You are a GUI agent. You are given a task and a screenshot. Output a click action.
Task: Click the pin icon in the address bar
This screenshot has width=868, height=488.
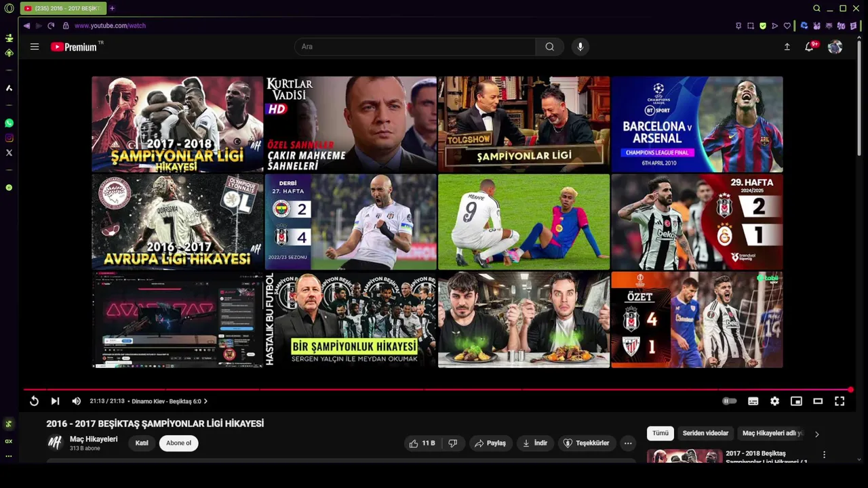[738, 26]
